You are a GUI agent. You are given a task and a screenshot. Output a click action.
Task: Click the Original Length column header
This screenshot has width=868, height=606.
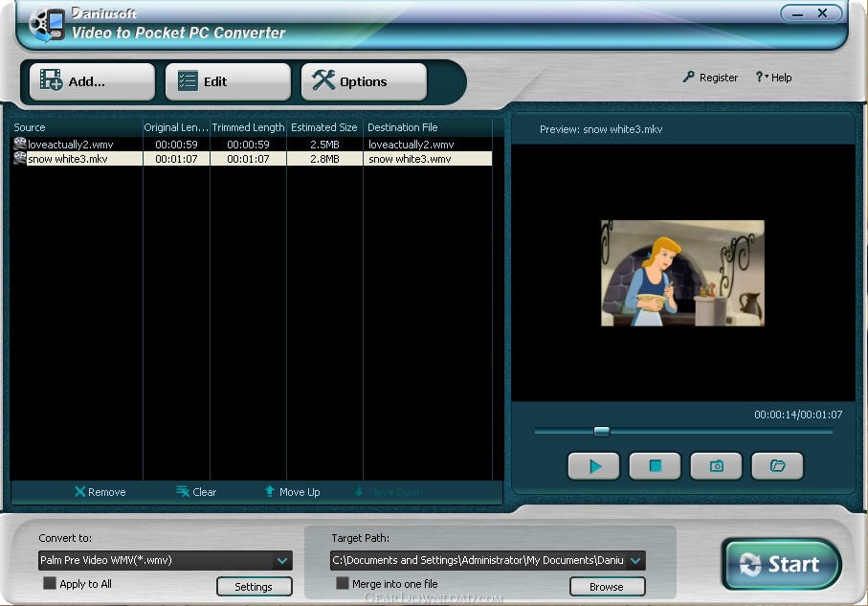176,127
